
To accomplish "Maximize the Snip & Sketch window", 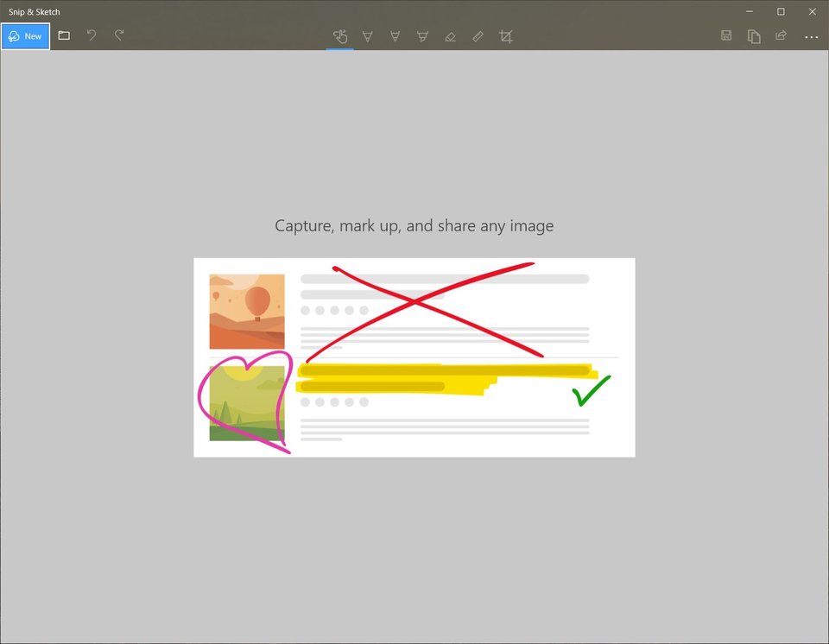I will point(781,11).
